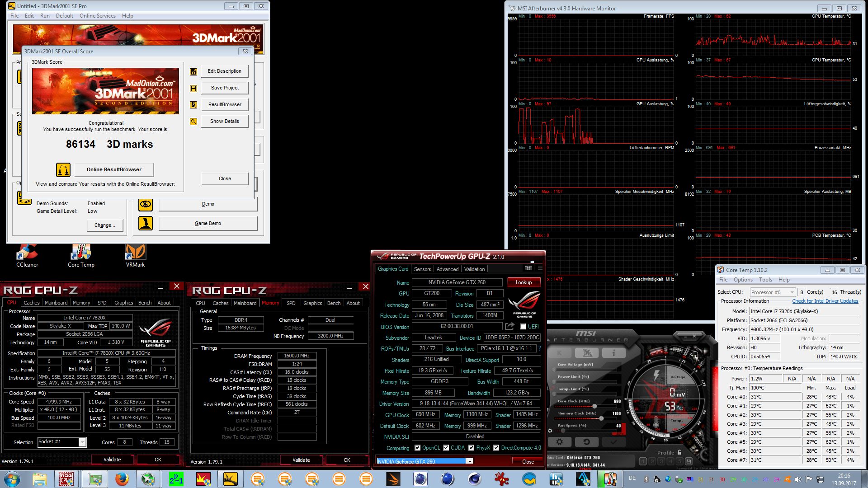Click the Game Demo button in 3DMark2001
868x488 pixels.
(x=208, y=224)
